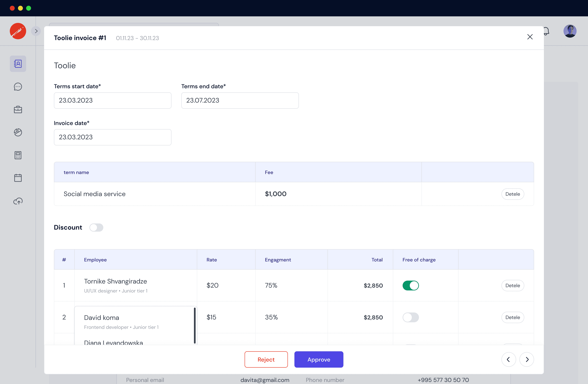Enable the Discount toggle
The height and width of the screenshot is (384, 588).
(x=96, y=227)
